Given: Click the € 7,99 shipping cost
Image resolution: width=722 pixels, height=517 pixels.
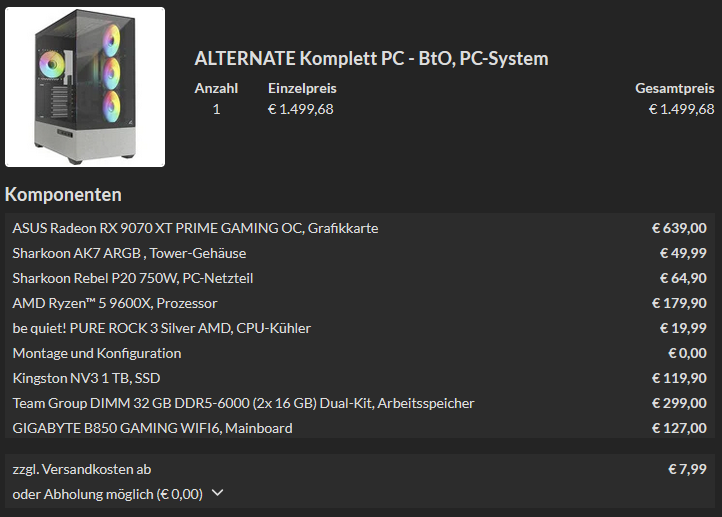Looking at the screenshot, I should tap(687, 469).
